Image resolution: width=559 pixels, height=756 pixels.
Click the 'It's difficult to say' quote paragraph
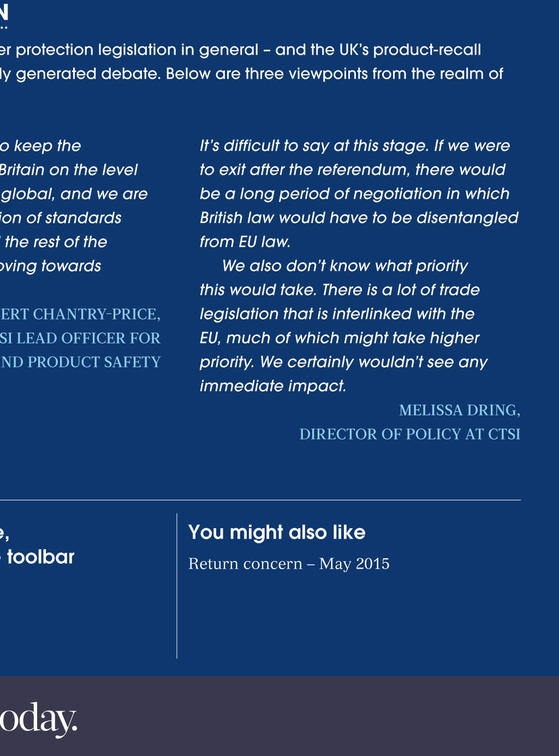click(359, 193)
